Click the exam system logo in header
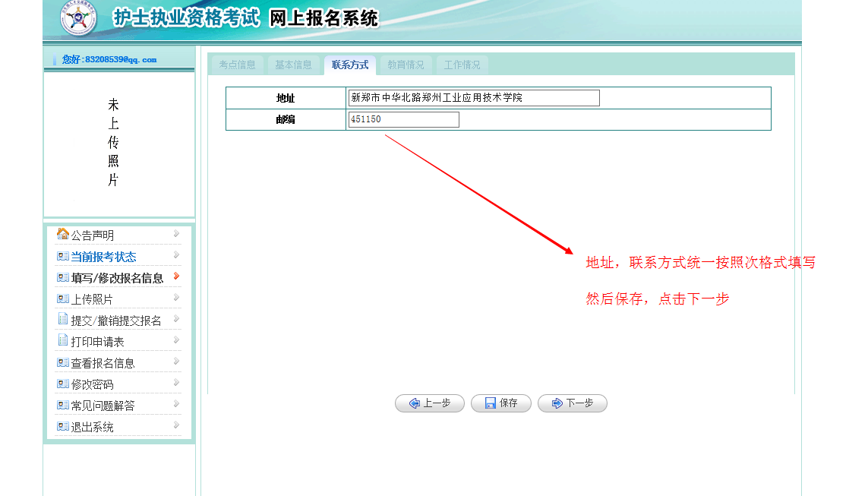The image size is (868, 496). (x=79, y=18)
